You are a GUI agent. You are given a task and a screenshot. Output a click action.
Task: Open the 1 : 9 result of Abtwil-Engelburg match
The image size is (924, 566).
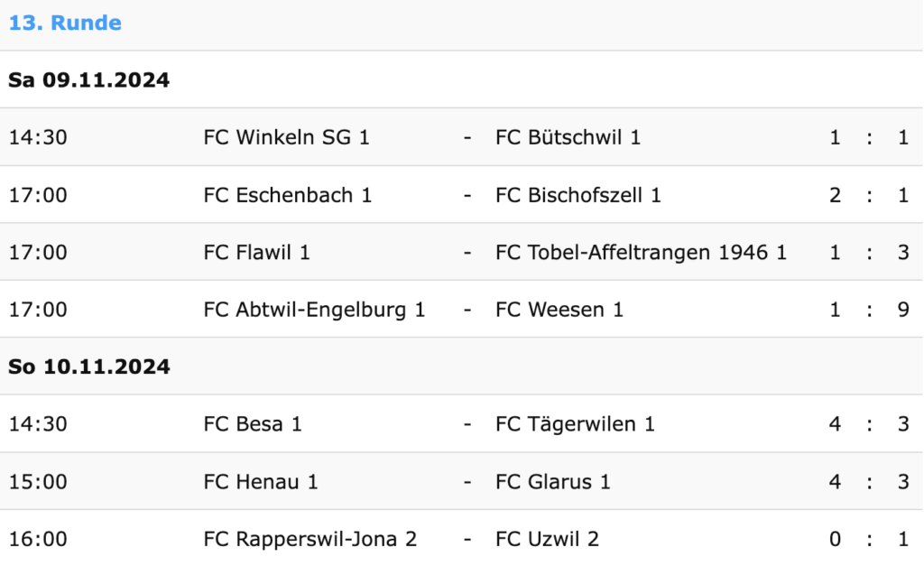[x=869, y=310]
